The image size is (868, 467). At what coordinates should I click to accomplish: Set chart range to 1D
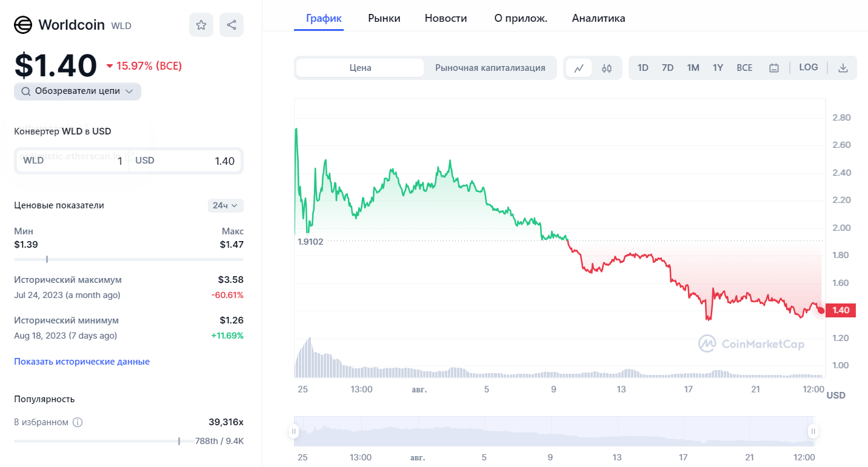click(x=643, y=68)
